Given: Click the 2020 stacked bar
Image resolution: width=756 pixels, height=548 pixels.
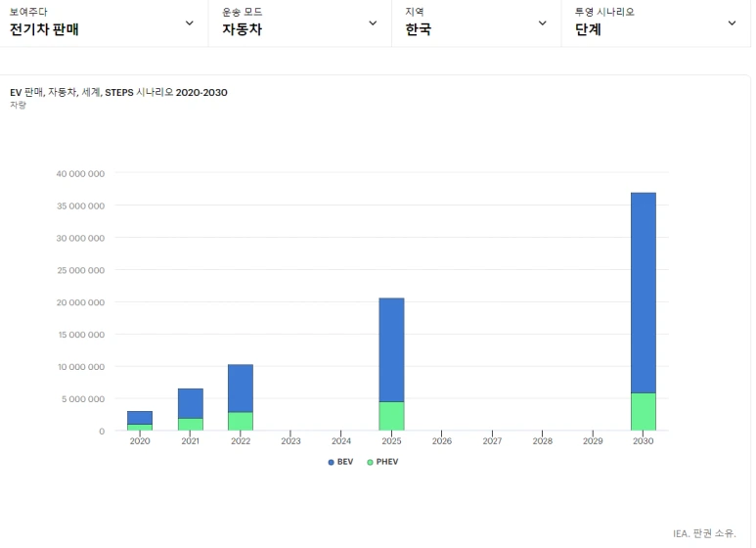Looking at the screenshot, I should pos(140,421).
